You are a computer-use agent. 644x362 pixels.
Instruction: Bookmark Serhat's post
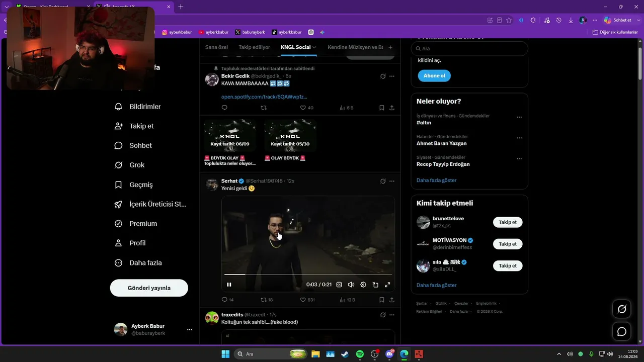[382, 300]
